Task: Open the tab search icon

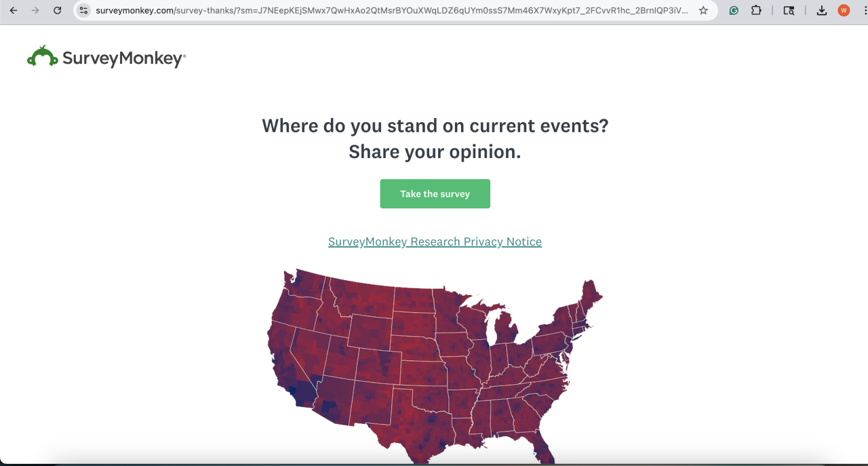Action: tap(789, 11)
